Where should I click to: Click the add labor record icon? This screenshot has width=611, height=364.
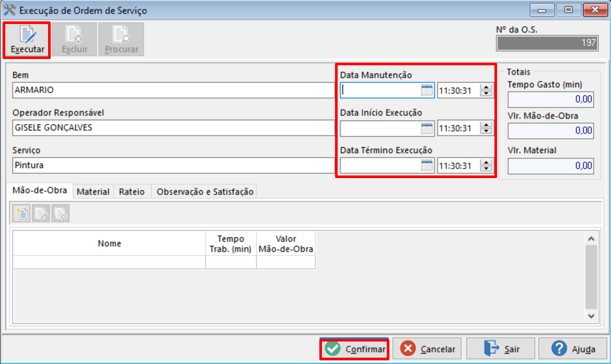(x=21, y=214)
